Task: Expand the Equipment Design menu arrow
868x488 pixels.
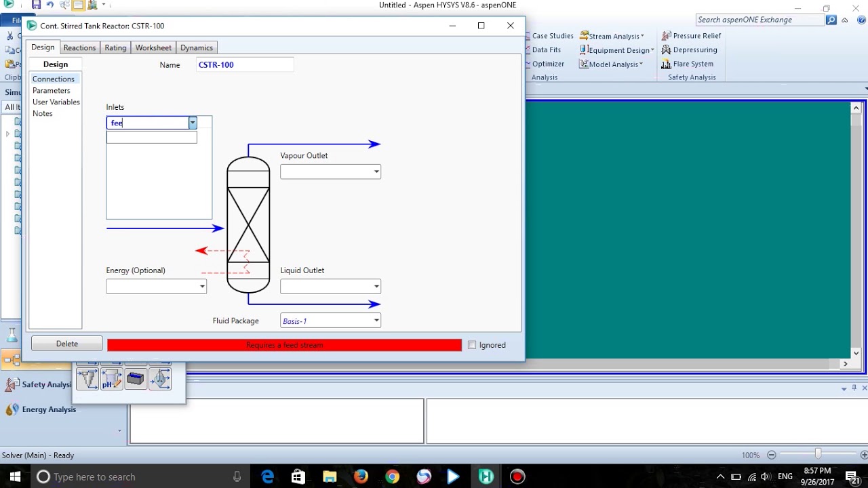Action: (x=652, y=50)
